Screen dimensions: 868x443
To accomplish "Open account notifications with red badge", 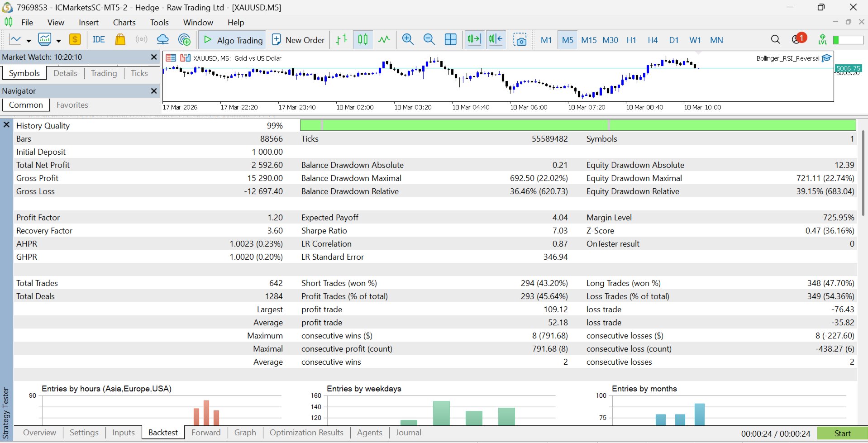I will point(797,39).
